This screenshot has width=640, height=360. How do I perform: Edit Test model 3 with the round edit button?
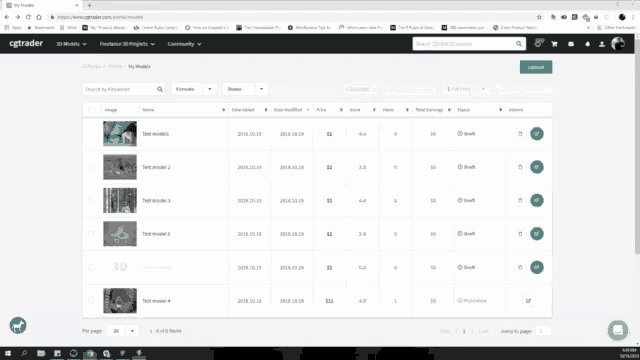point(537,200)
